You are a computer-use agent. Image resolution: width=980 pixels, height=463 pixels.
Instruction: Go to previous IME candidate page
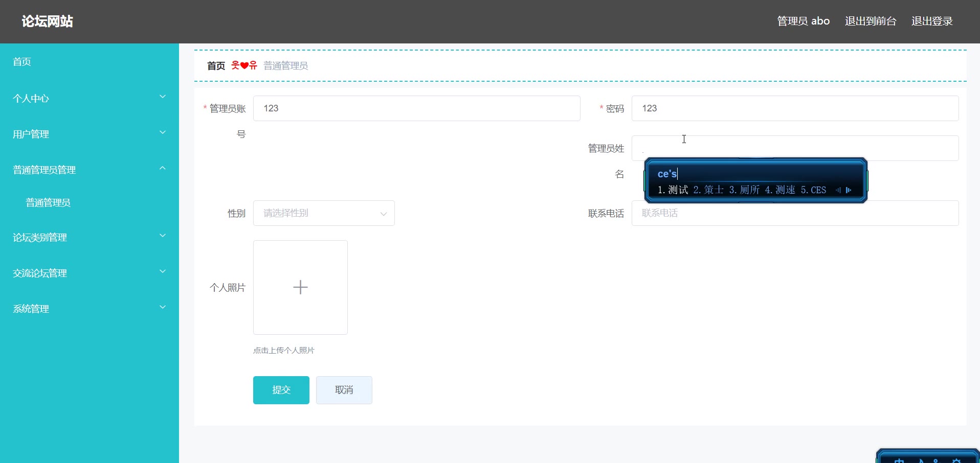point(838,190)
